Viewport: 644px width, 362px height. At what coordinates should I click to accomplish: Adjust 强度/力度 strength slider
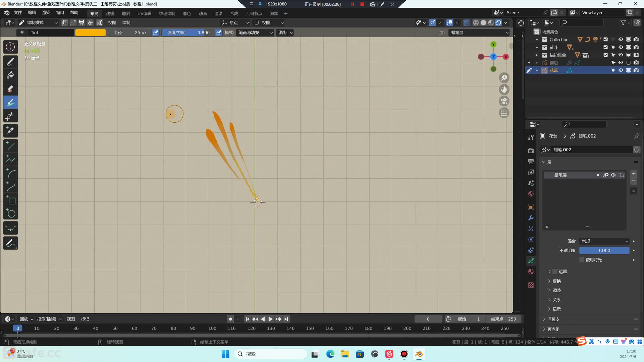(188, 33)
